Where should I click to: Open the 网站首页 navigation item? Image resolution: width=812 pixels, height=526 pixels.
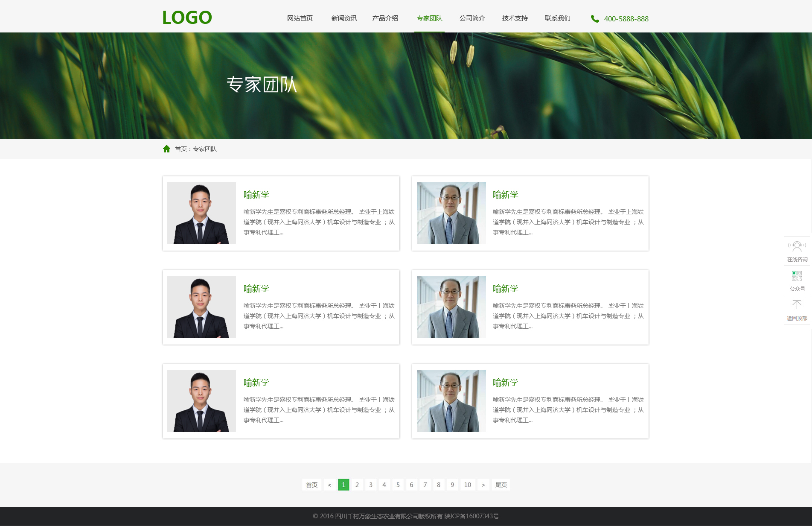tap(300, 18)
